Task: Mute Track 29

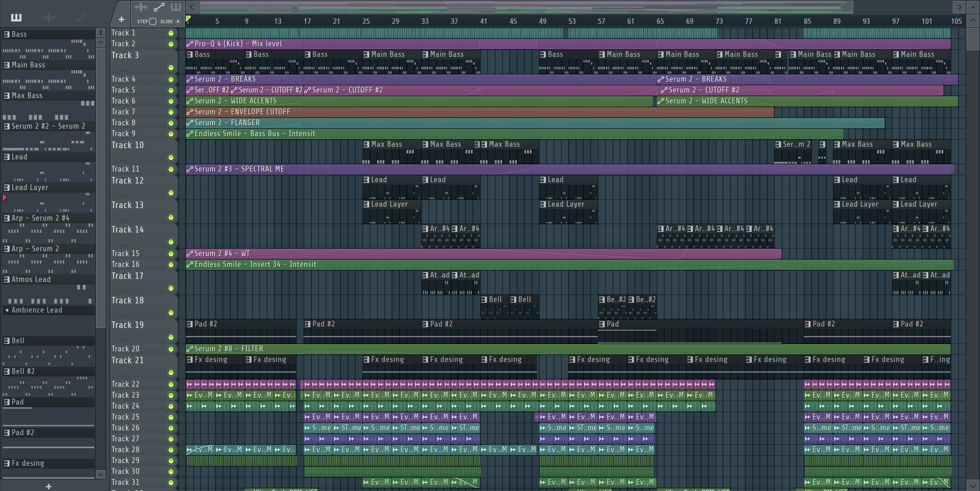Action: click(x=171, y=461)
